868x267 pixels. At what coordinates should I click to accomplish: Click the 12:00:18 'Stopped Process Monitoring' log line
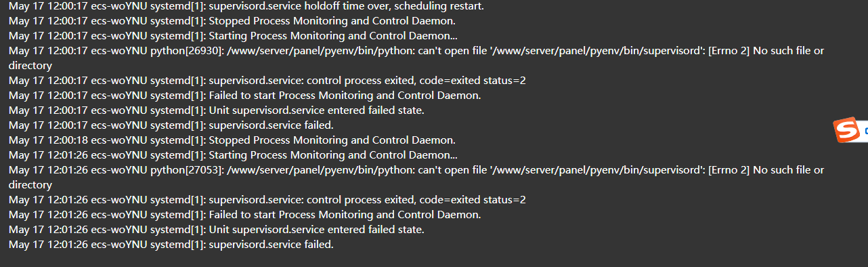coord(232,140)
